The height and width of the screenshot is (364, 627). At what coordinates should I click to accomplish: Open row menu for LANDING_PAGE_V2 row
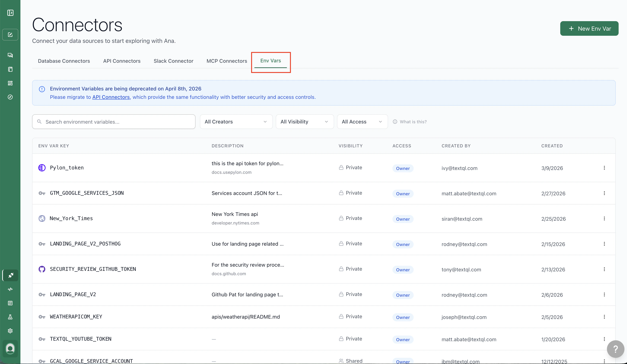pos(604,295)
